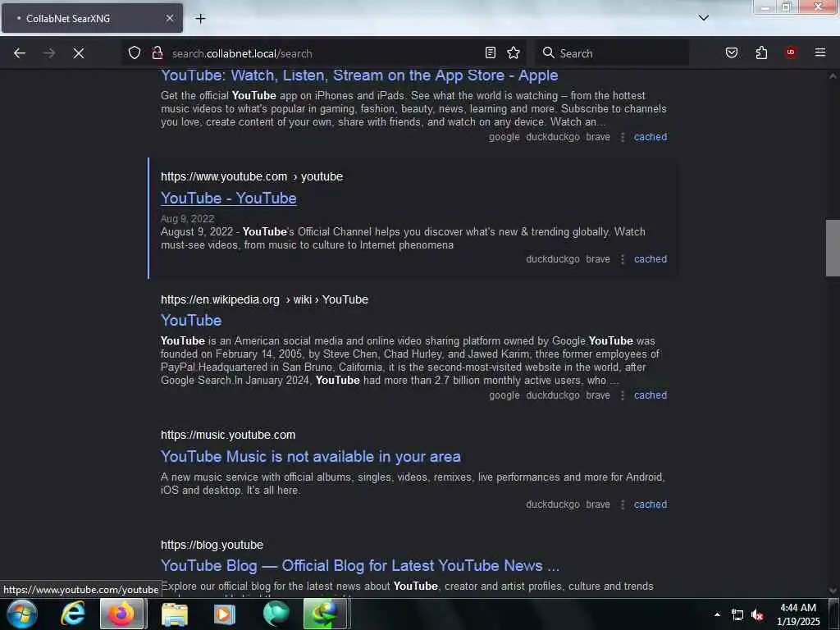The height and width of the screenshot is (630, 840).
Task: Expand more options for YouTube Music result
Action: (x=623, y=504)
